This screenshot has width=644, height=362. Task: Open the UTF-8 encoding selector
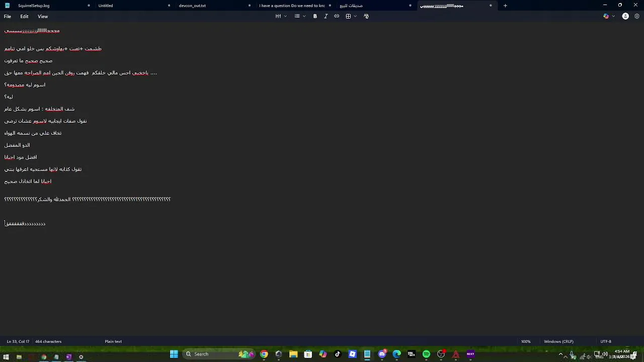coord(606,341)
